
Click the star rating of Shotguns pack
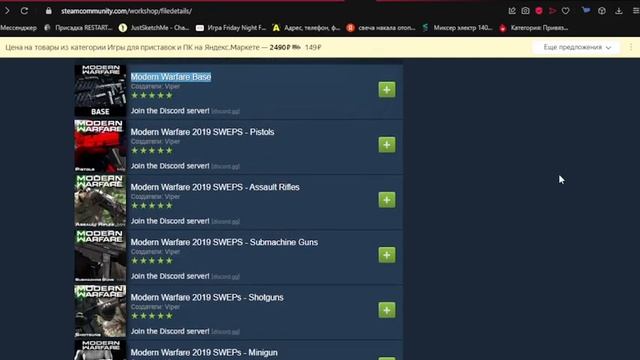point(152,316)
